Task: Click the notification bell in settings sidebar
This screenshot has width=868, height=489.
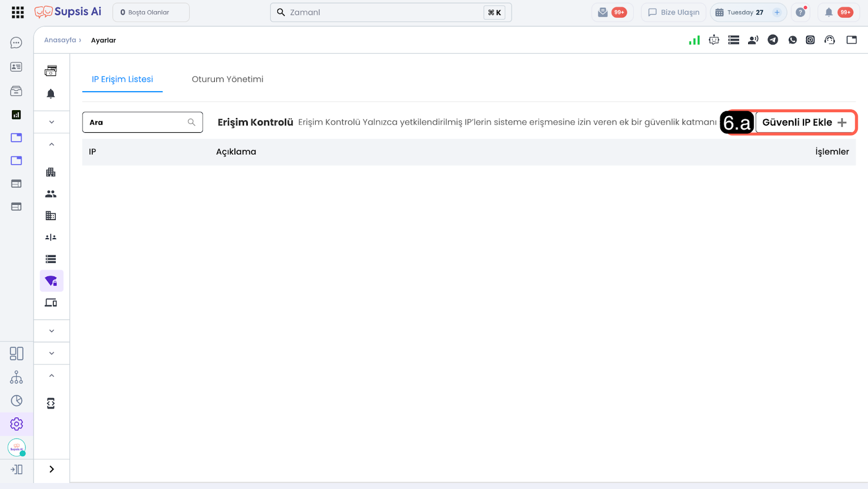Action: pyautogui.click(x=51, y=94)
